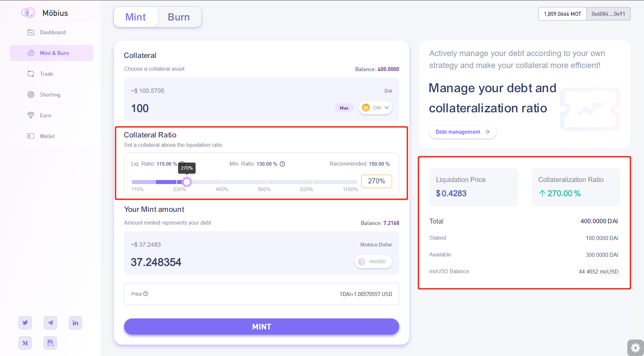Click help icon beside Min. Ratio
This screenshot has width=644, height=356.
click(x=282, y=164)
